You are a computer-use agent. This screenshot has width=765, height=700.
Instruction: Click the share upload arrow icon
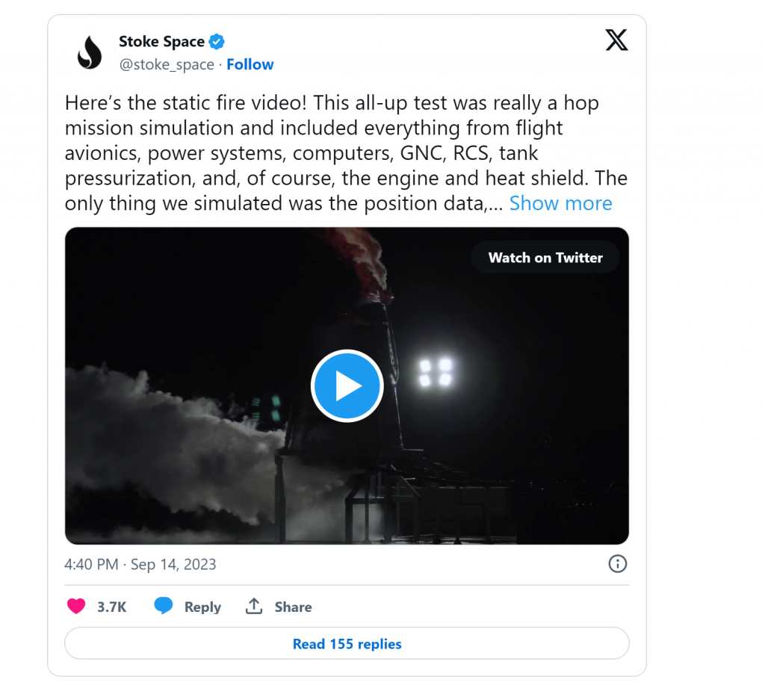254,606
